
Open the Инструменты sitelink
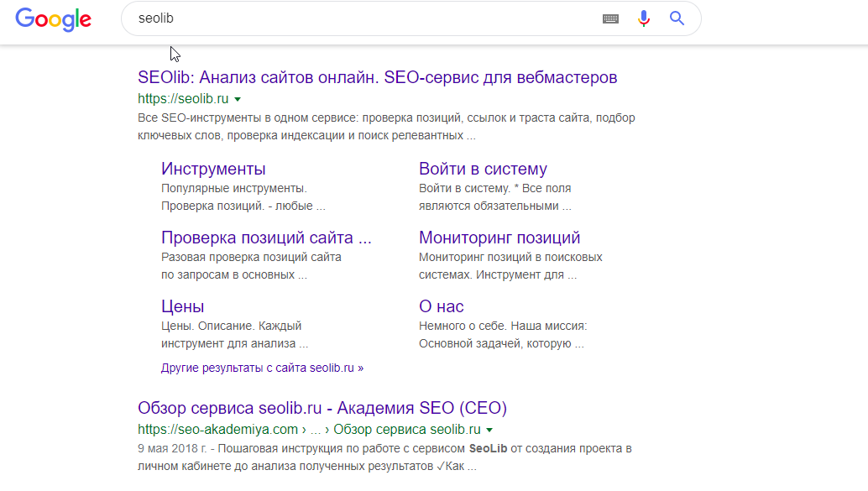(x=213, y=169)
